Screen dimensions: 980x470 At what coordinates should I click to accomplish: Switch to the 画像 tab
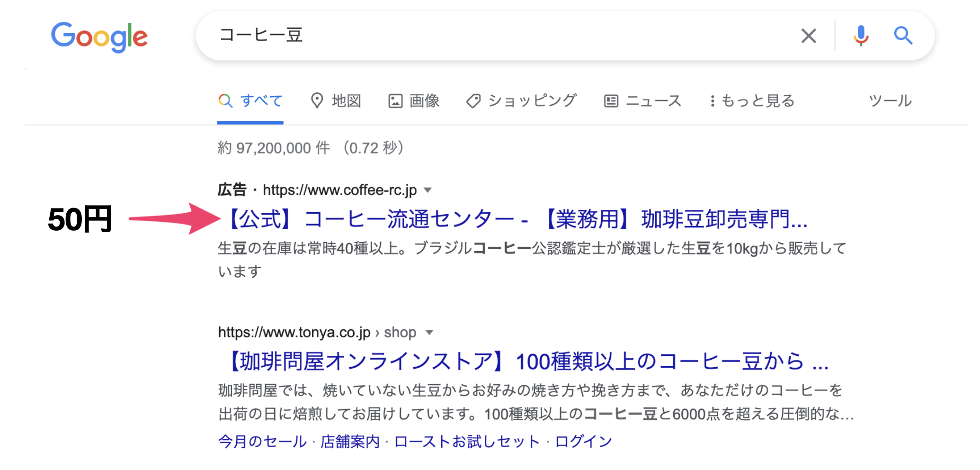tap(414, 101)
